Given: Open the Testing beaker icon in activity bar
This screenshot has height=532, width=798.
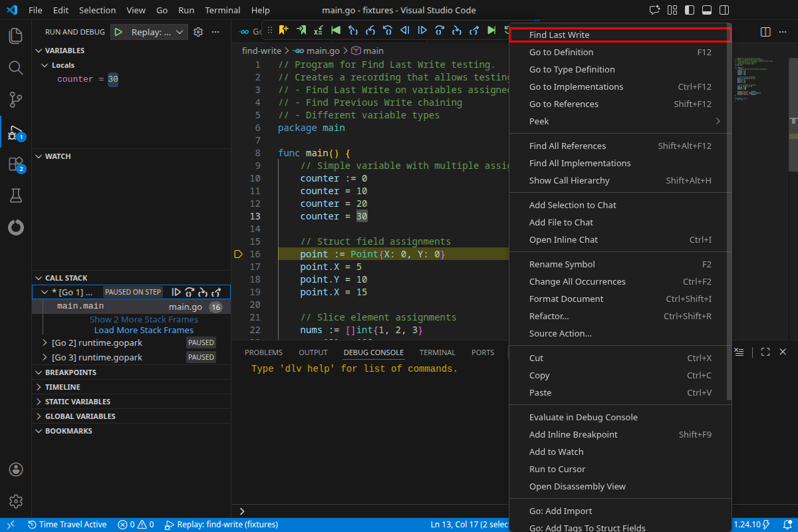Looking at the screenshot, I should pos(15,196).
